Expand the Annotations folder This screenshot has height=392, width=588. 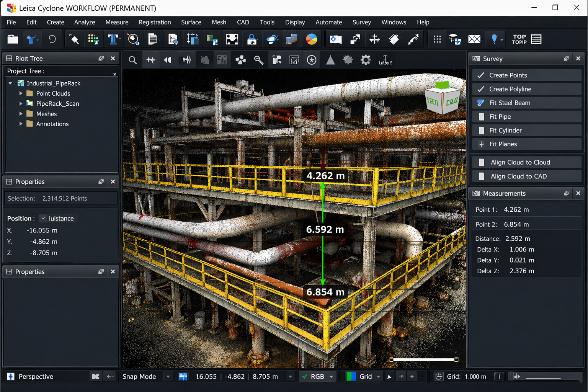point(21,124)
